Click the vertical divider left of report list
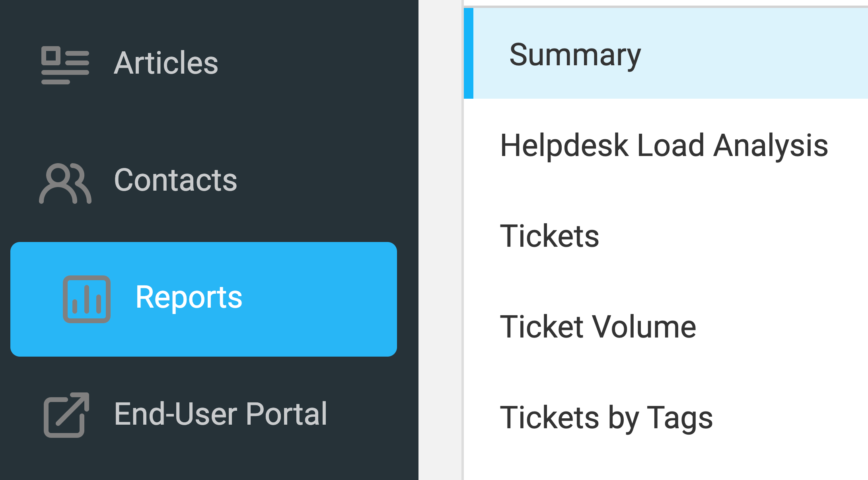Image resolution: width=868 pixels, height=480 pixels. [462, 279]
